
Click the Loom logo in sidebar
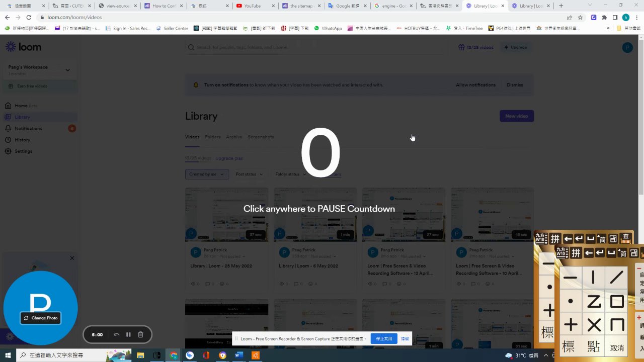click(x=23, y=47)
